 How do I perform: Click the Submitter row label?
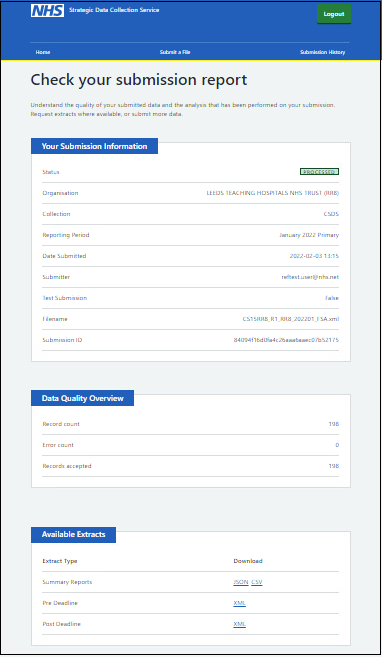56,277
